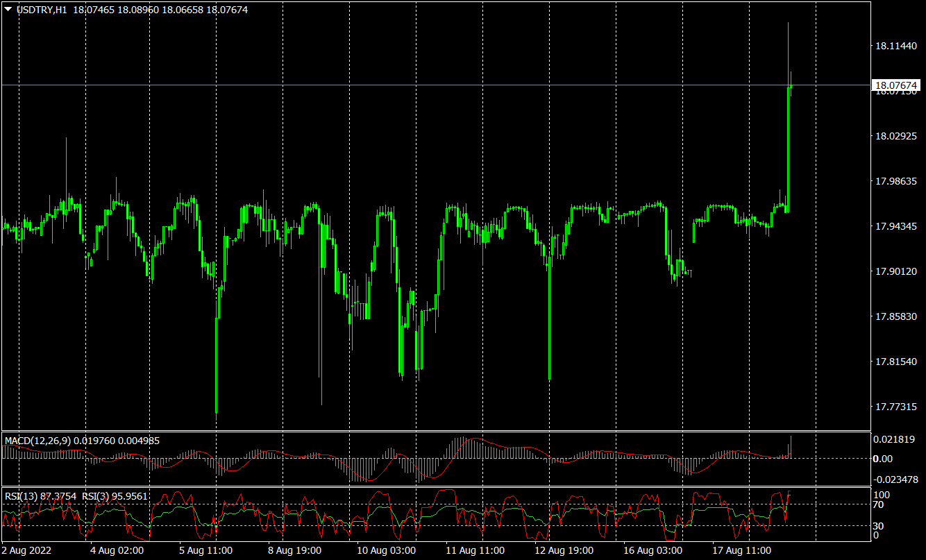Click the RSI(13) 87.3754 indicator label

pos(41,496)
